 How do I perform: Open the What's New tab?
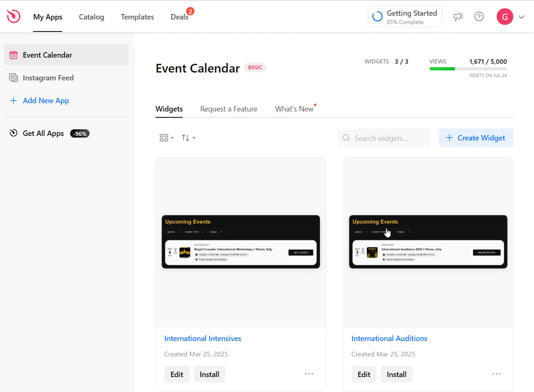[x=294, y=109]
